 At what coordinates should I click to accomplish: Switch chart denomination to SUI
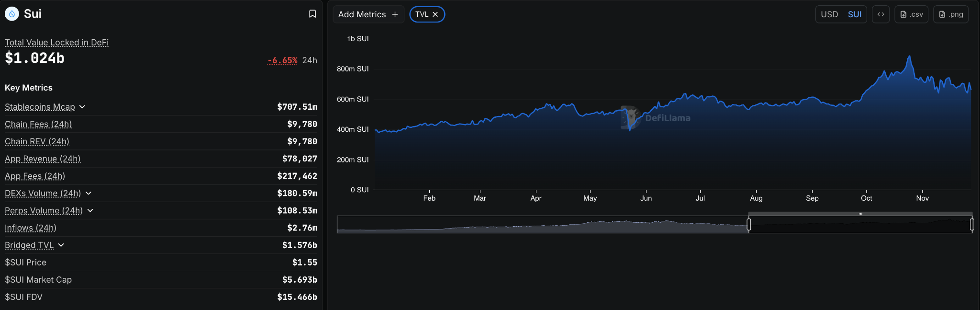tap(855, 14)
